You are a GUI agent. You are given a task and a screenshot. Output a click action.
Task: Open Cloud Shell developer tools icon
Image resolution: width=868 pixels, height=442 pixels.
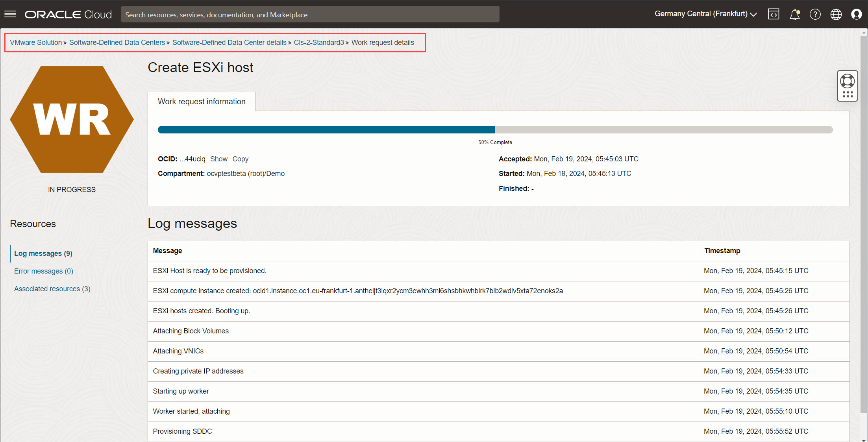[774, 14]
